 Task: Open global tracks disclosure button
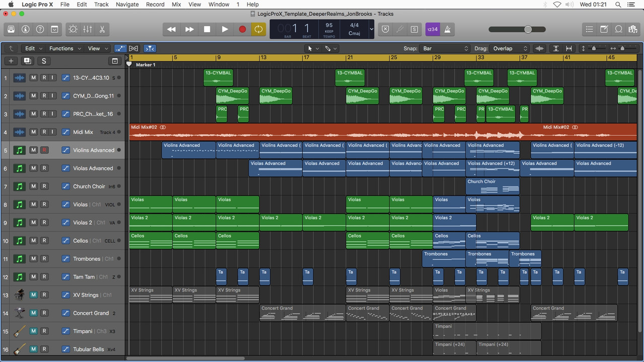click(x=115, y=61)
